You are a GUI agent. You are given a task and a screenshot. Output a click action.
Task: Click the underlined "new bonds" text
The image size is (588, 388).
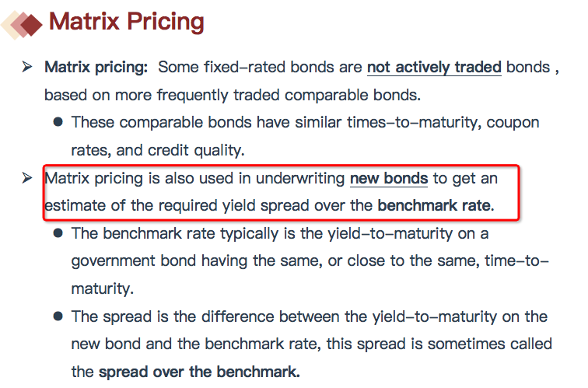pyautogui.click(x=388, y=179)
